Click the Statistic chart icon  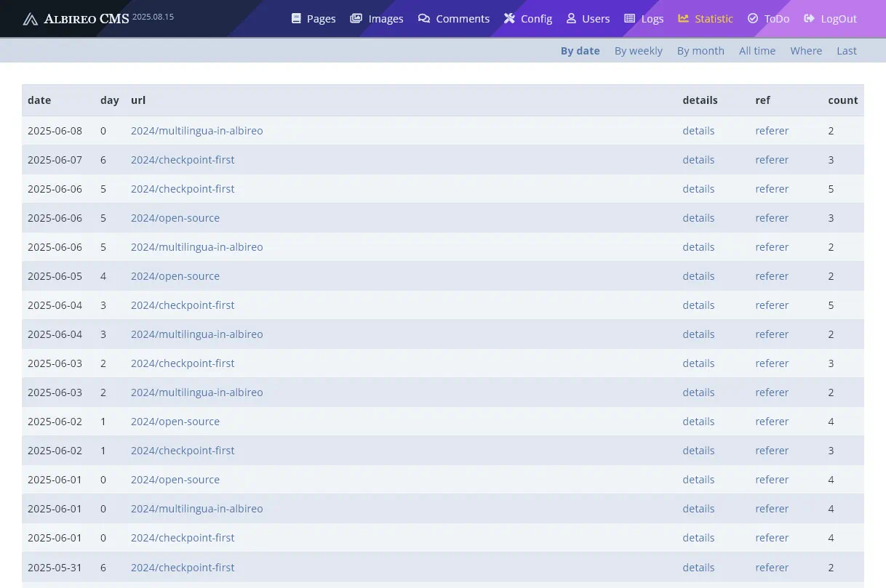[x=683, y=18]
